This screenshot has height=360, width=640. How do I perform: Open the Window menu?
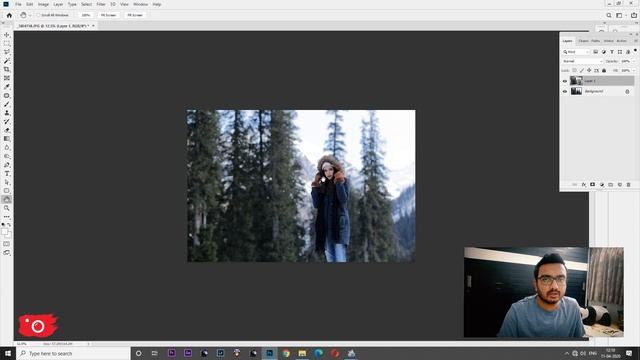click(x=140, y=4)
